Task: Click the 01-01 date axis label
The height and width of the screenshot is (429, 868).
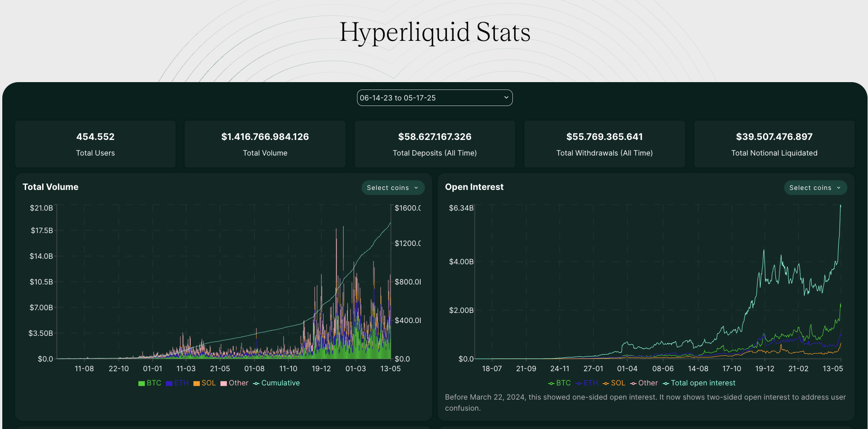Action: [153, 369]
